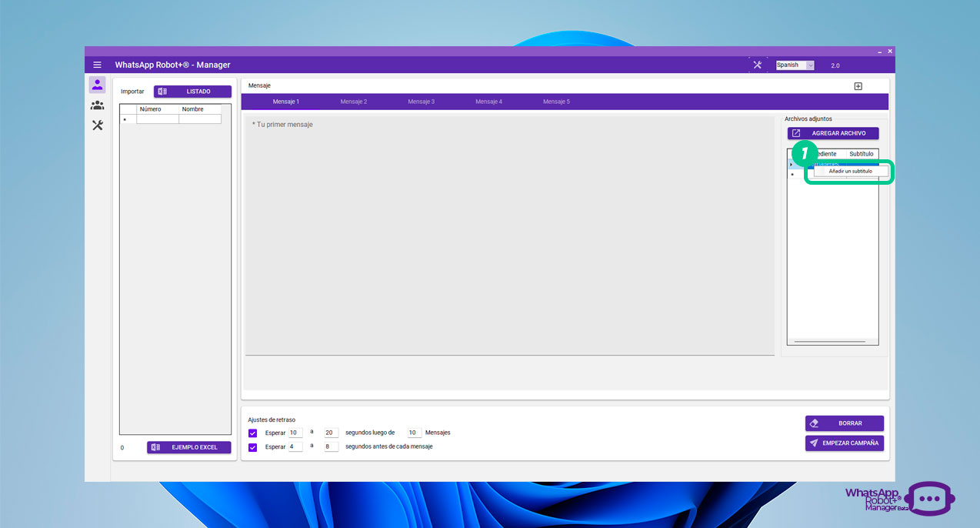Click the empty Nombre cell
980x528 pixels.
pyautogui.click(x=200, y=119)
